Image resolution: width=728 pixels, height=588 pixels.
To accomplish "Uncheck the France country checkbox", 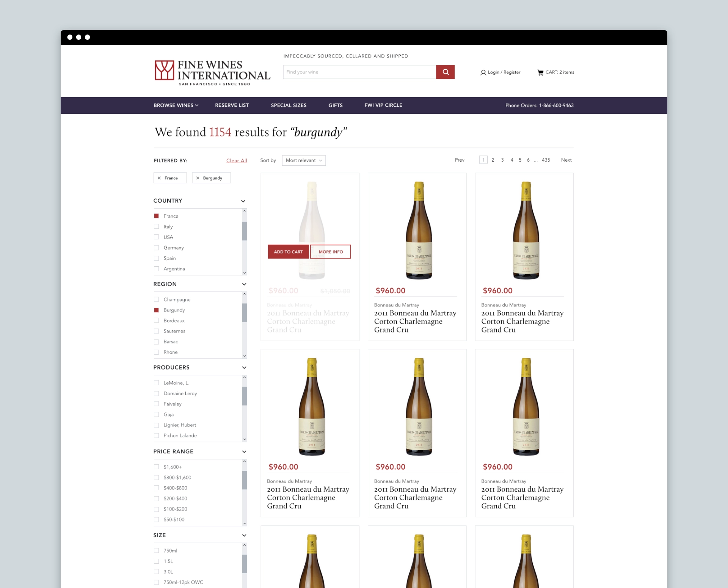I will [x=156, y=216].
